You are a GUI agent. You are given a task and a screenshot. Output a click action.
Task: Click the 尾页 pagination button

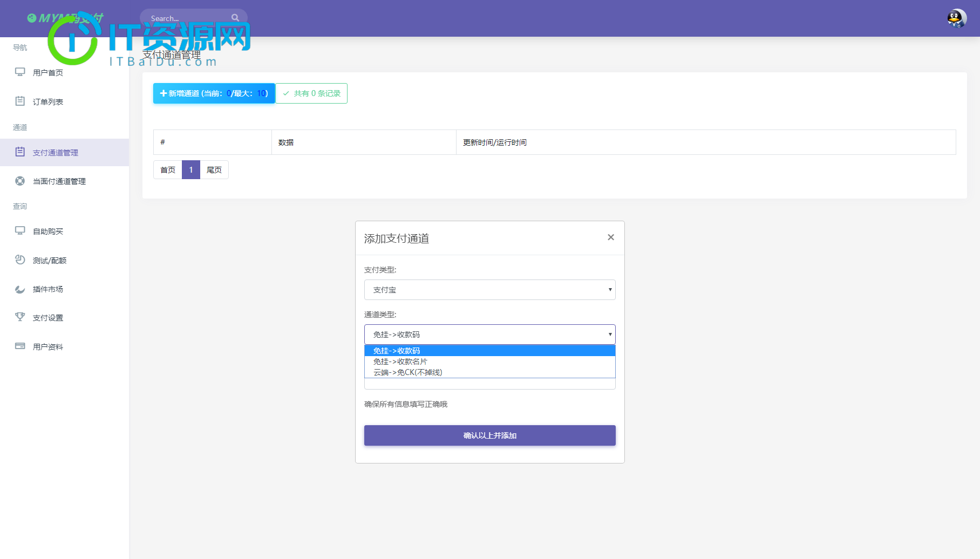[214, 169]
